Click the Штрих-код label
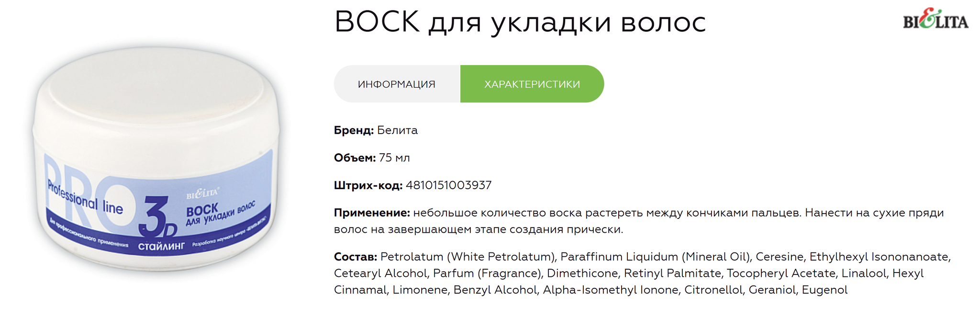This screenshot has width=980, height=319. pyautogui.click(x=368, y=185)
